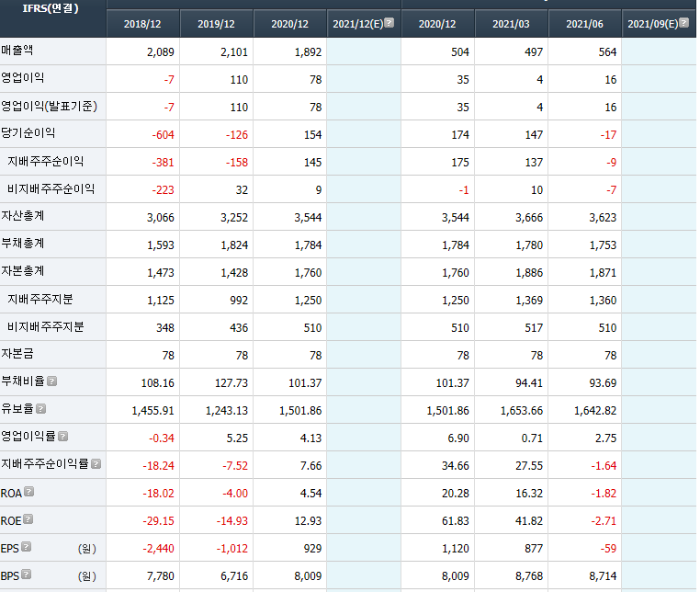Screen dimensions: 700x592
Task: Click the ROE help icon
Action: 28,519
